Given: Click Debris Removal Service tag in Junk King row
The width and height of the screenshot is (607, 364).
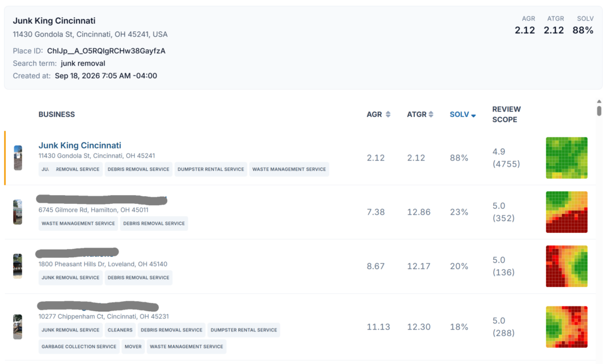Looking at the screenshot, I should click(x=138, y=169).
